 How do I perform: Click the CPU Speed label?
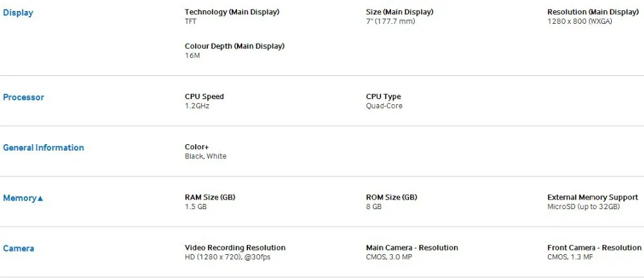point(205,97)
